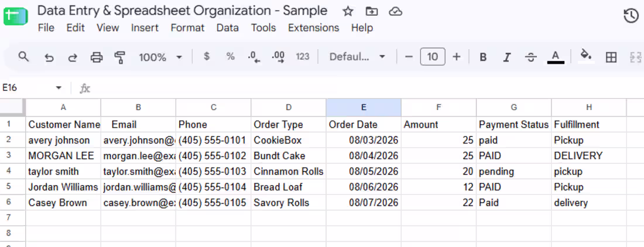Expand the name box dropdown arrow

click(x=59, y=88)
